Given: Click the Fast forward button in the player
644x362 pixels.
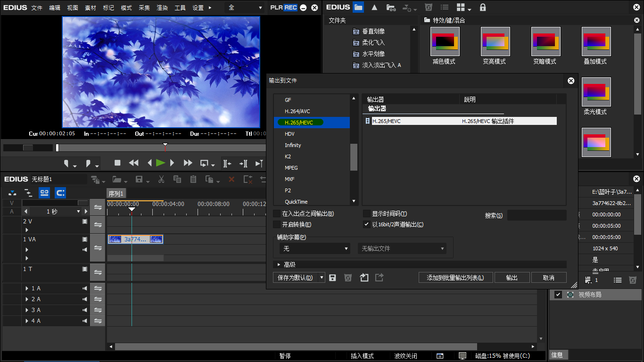Looking at the screenshot, I should [188, 163].
